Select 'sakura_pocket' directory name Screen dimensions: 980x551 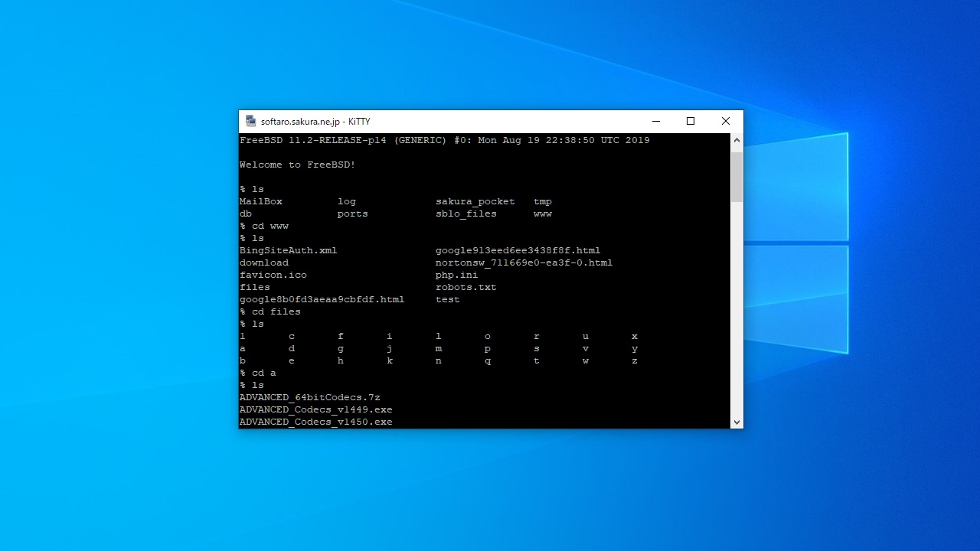(475, 201)
